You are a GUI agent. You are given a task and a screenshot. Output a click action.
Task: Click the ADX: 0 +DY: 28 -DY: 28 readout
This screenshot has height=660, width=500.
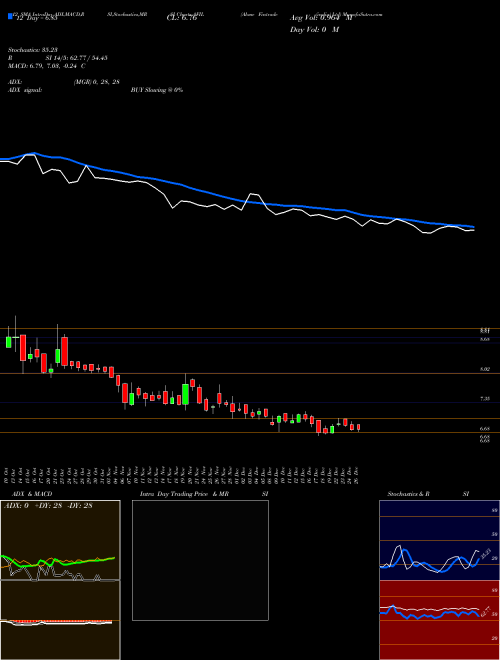tap(48, 506)
